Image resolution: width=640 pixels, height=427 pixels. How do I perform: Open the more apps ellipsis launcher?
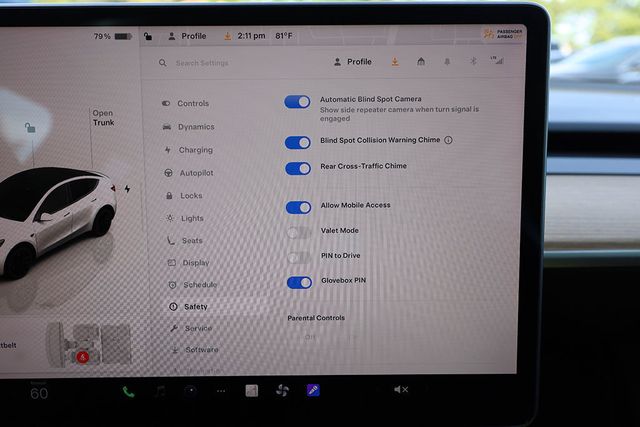click(221, 390)
